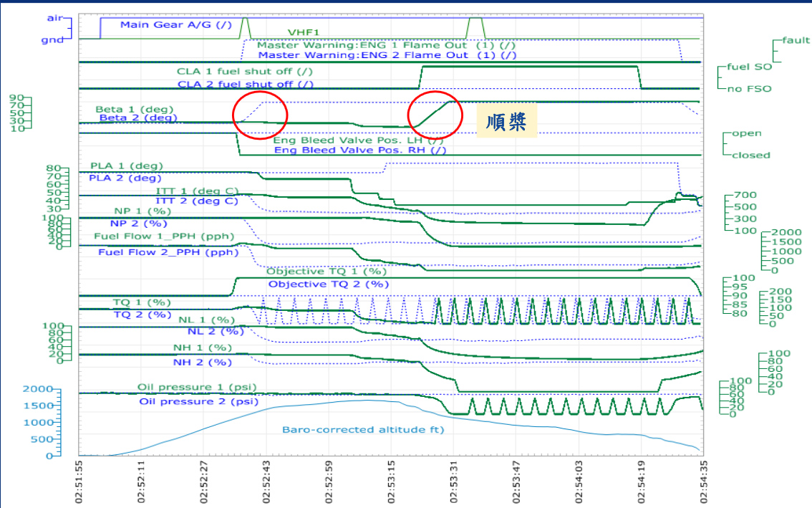Select the Baro-corrected altitude label
The width and height of the screenshot is (812, 508).
(363, 430)
